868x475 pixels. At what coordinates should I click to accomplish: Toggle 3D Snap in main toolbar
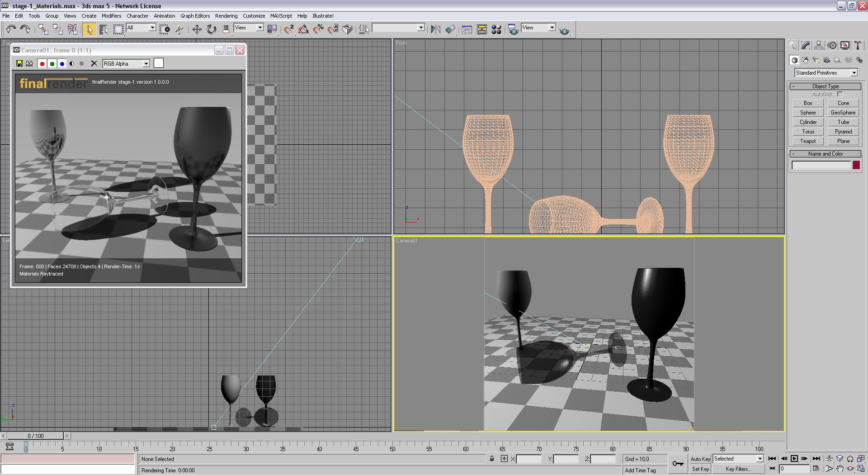point(289,29)
